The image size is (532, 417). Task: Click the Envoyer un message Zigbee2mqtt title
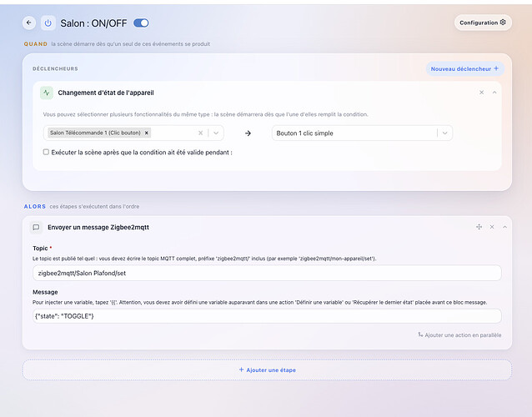(x=98, y=228)
